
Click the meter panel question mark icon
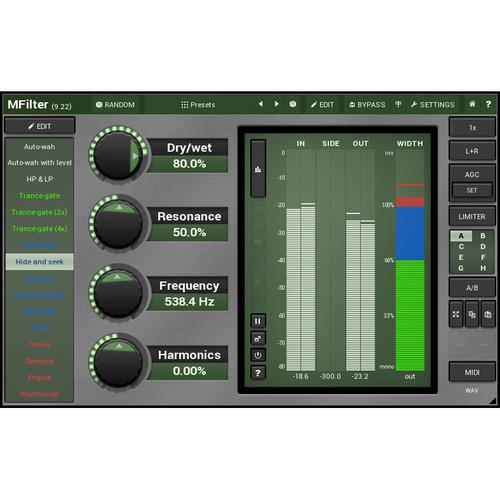[258, 373]
